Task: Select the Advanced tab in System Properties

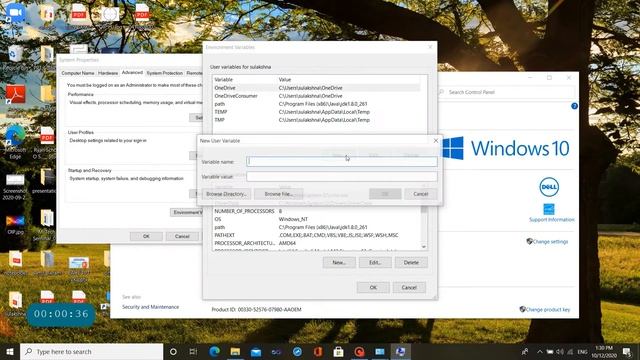Action: pos(132,72)
